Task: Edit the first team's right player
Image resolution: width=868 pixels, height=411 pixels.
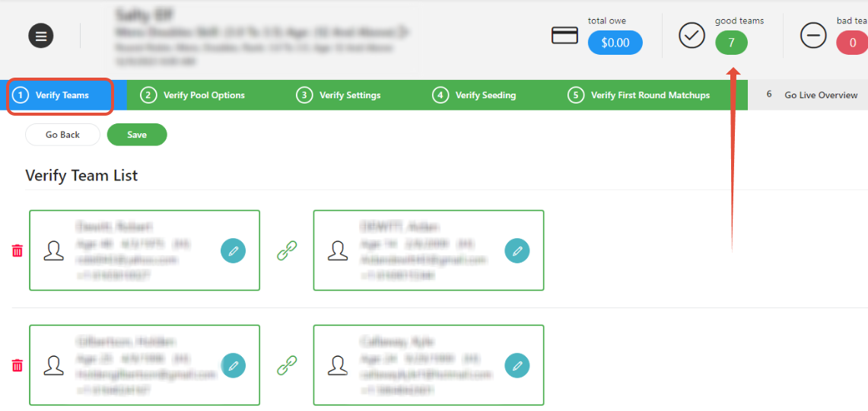Action: pos(517,250)
